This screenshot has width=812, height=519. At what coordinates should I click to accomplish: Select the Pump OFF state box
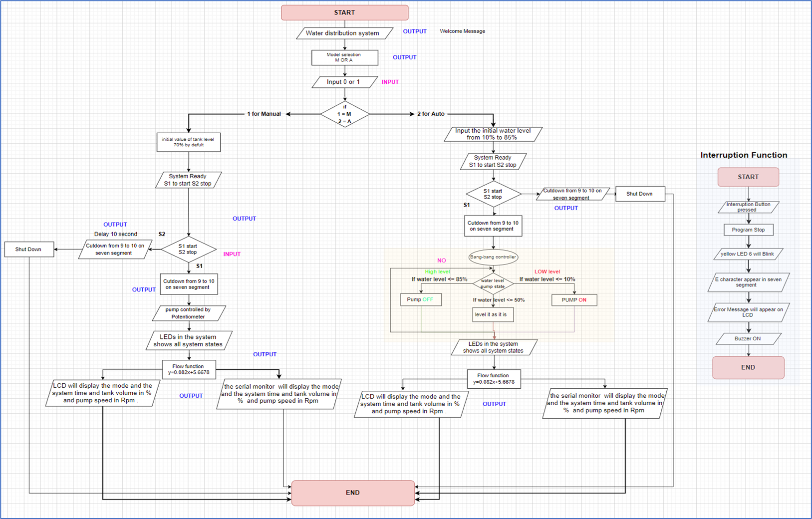tap(421, 299)
